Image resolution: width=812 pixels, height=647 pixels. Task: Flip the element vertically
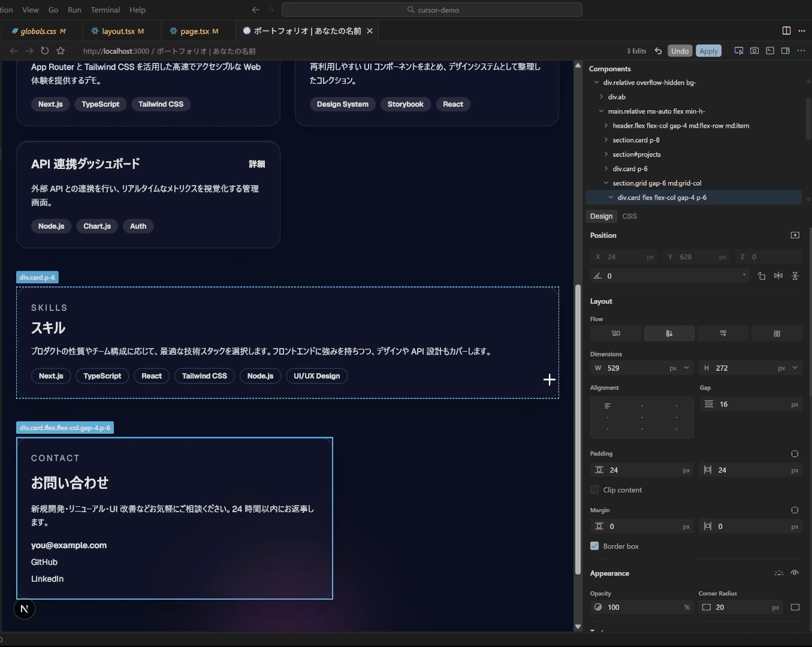(795, 276)
